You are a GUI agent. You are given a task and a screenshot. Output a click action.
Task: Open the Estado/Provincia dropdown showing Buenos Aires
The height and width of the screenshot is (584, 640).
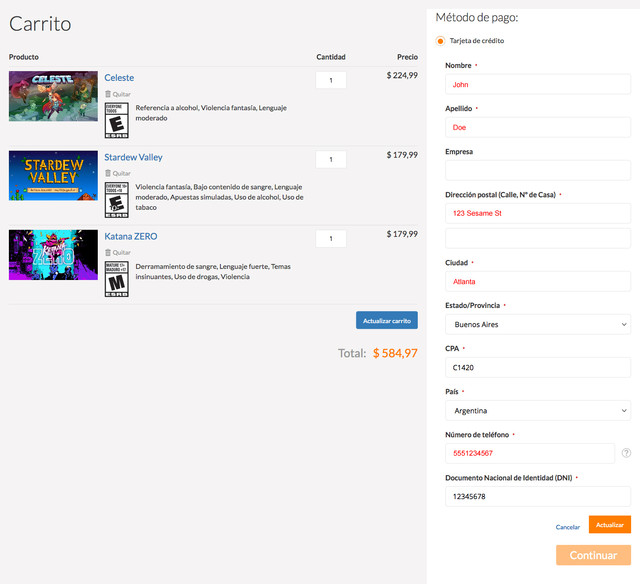pos(538,324)
